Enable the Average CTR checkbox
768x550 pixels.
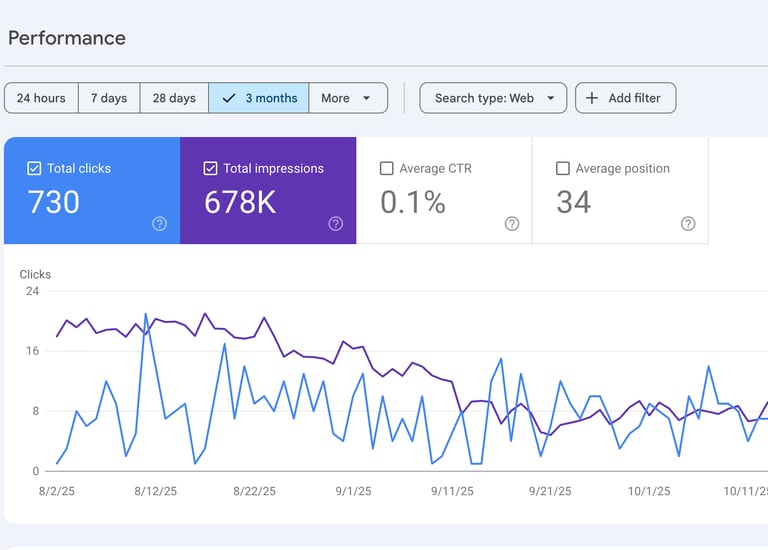pos(387,169)
